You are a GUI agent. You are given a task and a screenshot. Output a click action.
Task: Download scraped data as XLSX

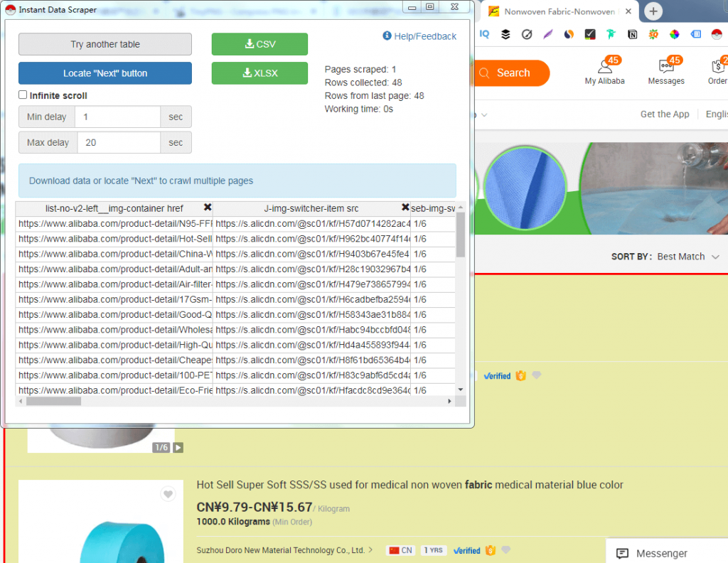pos(259,73)
